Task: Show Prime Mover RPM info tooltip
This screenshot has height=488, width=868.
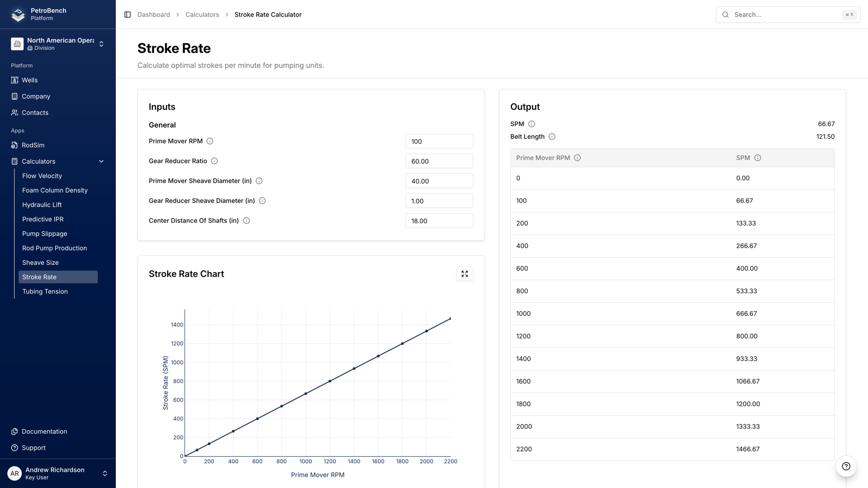Action: pyautogui.click(x=210, y=141)
